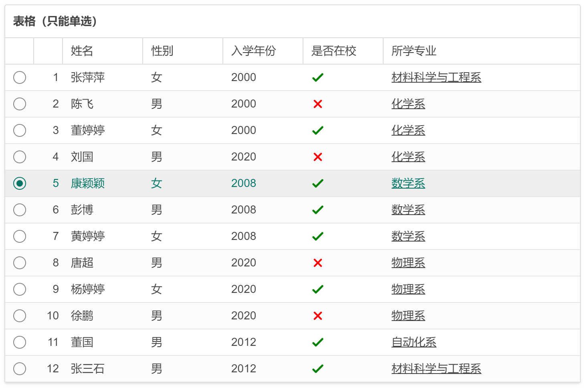Select the radio button for 彭博

click(x=20, y=210)
